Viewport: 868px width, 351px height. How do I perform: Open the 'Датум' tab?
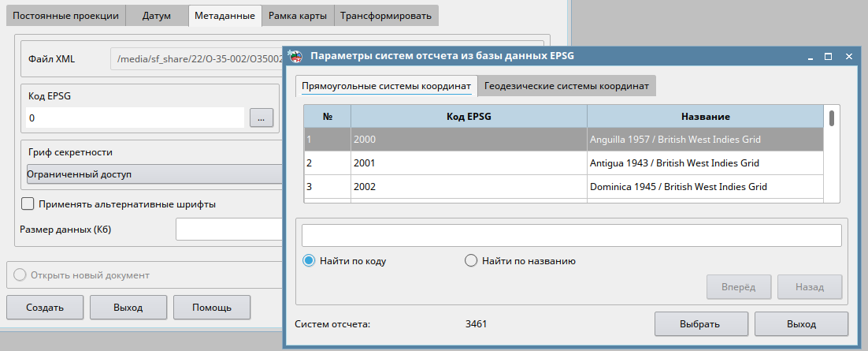pos(157,16)
